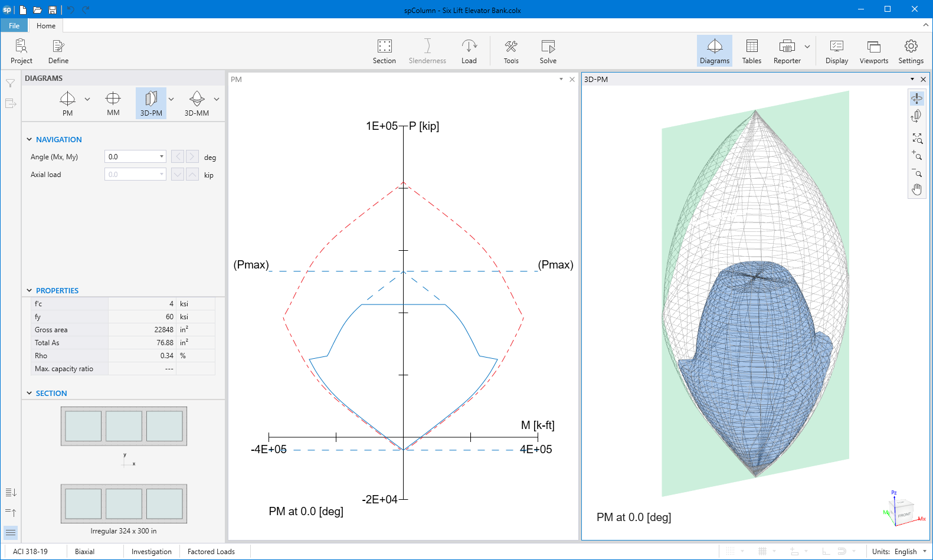This screenshot has height=560, width=933.
Task: Click the Project button
Action: 21,51
